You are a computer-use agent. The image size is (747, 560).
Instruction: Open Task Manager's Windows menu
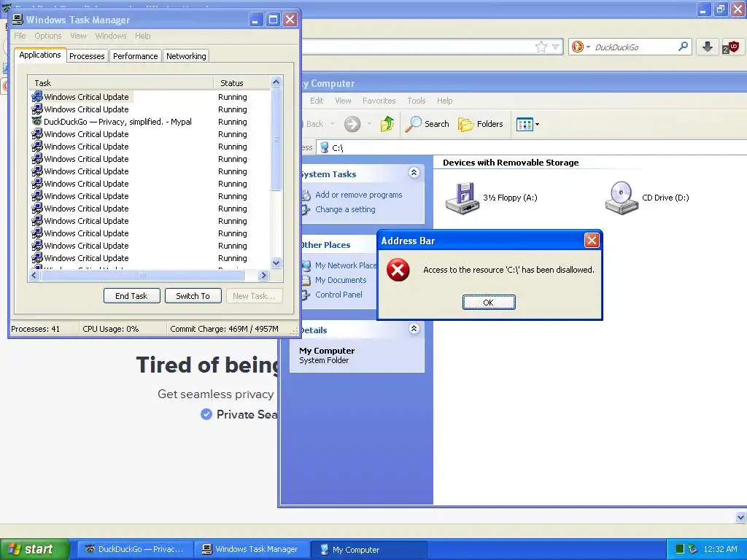pos(111,36)
